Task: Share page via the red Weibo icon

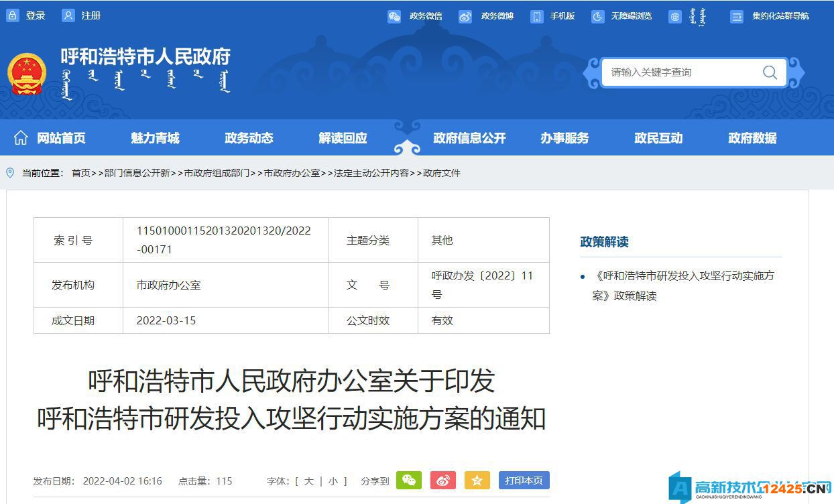Action: click(443, 481)
